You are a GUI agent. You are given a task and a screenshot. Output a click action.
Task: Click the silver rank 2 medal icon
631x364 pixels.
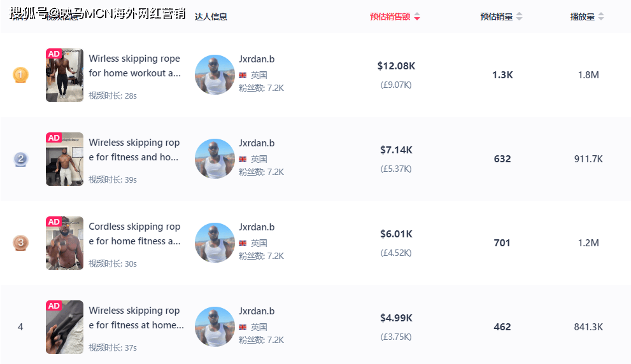(20, 159)
